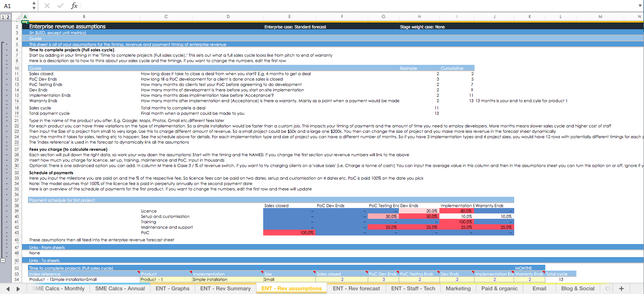The width and height of the screenshot is (644, 294).
Task: Select column B header
Action: click(84, 17)
